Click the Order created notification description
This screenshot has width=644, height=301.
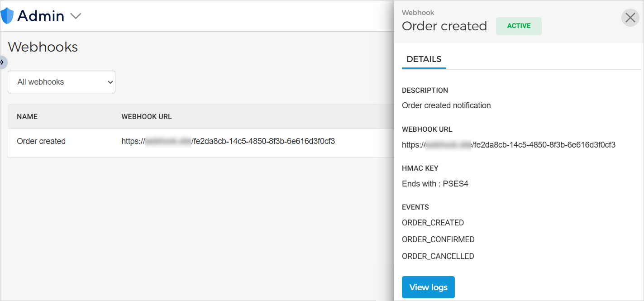[446, 105]
